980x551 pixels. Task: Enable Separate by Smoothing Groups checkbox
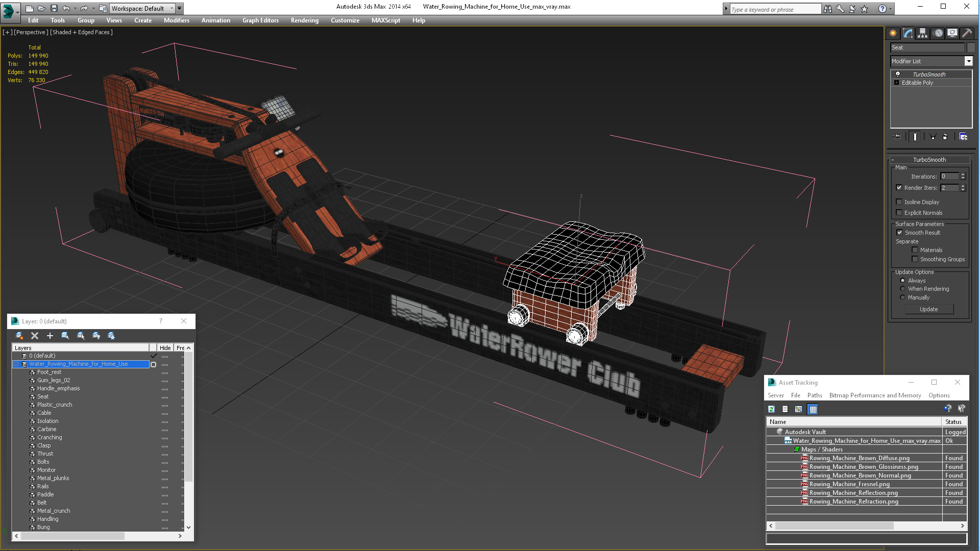point(915,259)
